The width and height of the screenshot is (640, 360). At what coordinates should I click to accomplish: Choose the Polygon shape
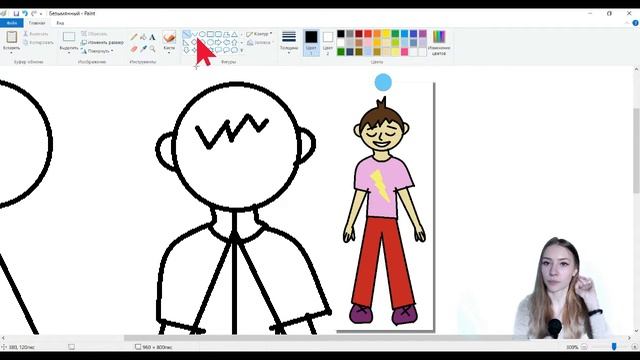click(226, 34)
